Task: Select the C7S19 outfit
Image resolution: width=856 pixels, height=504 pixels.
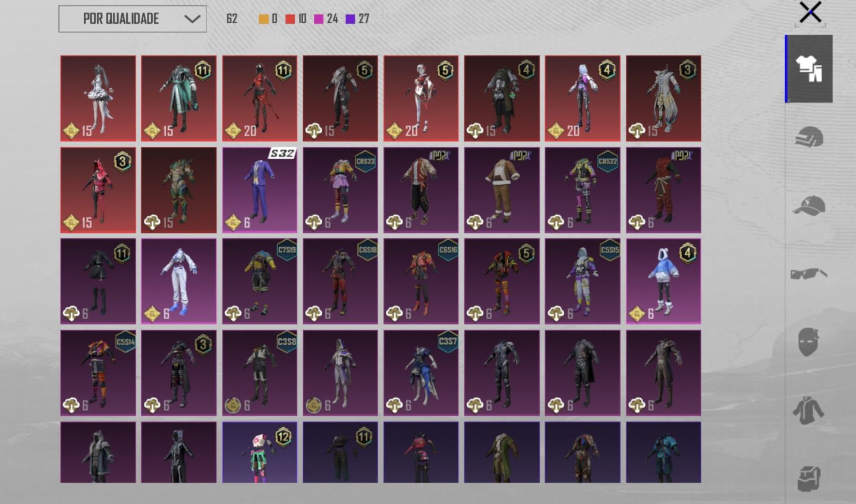Action: click(260, 282)
